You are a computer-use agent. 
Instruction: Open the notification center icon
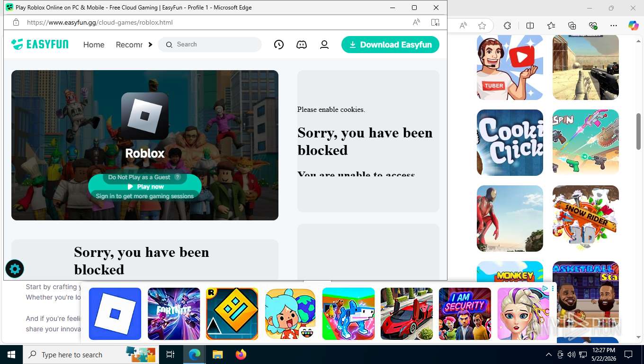pos(628,355)
